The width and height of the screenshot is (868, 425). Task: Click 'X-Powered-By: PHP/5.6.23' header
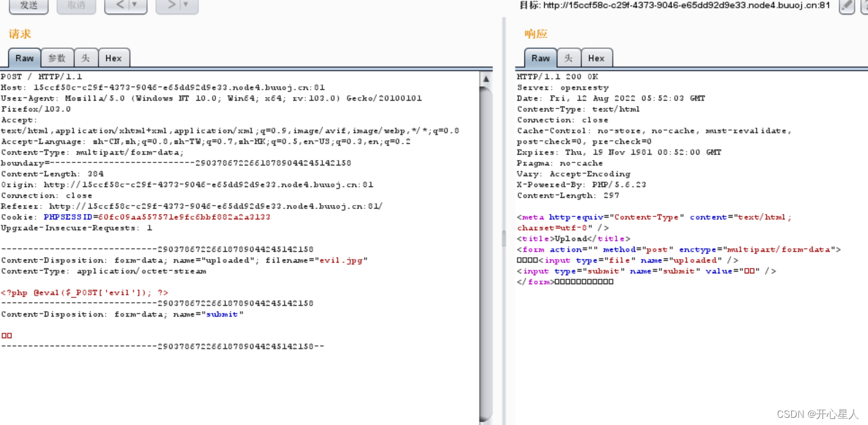581,185
